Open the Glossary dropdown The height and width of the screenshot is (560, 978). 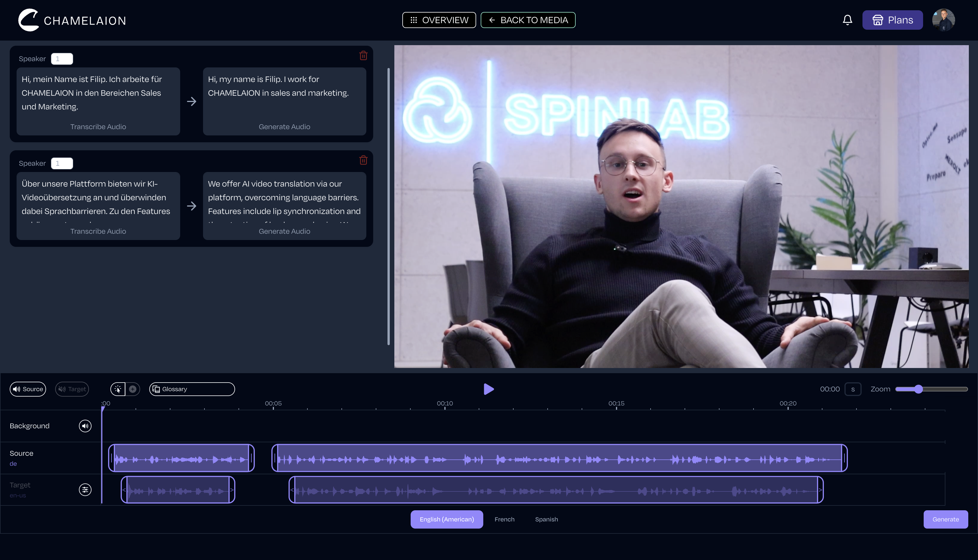(x=192, y=389)
